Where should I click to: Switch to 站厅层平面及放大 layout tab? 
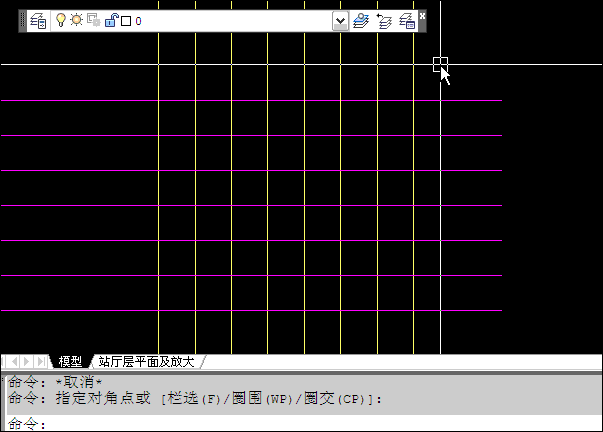[146, 361]
